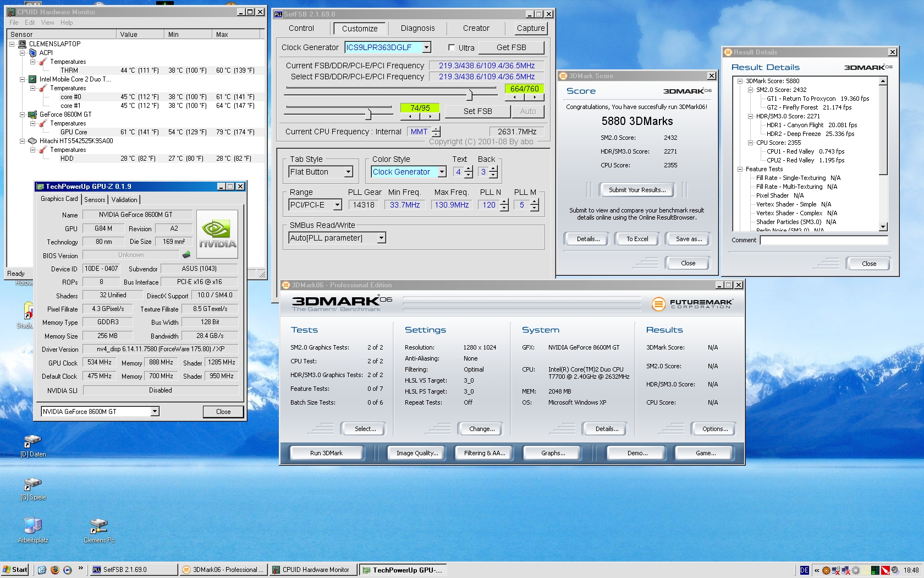Click the disconnected LAN network tray icon
The width and height of the screenshot is (924, 578).
click(846, 570)
